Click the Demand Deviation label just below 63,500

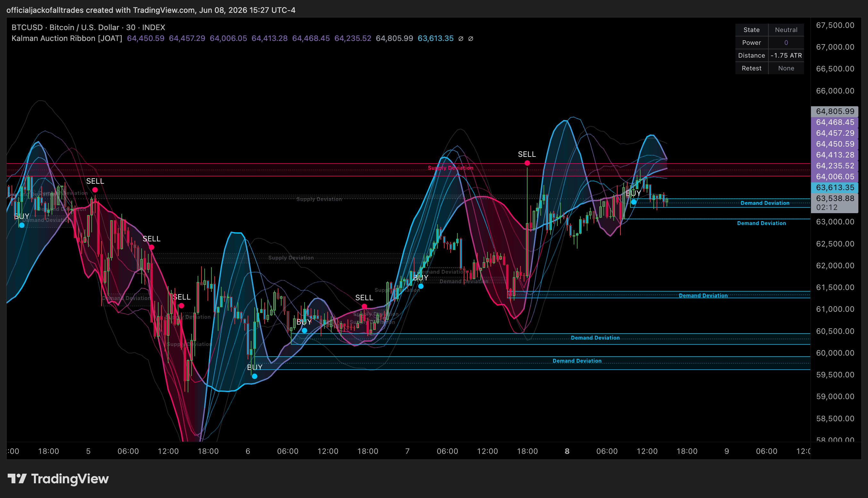point(765,203)
